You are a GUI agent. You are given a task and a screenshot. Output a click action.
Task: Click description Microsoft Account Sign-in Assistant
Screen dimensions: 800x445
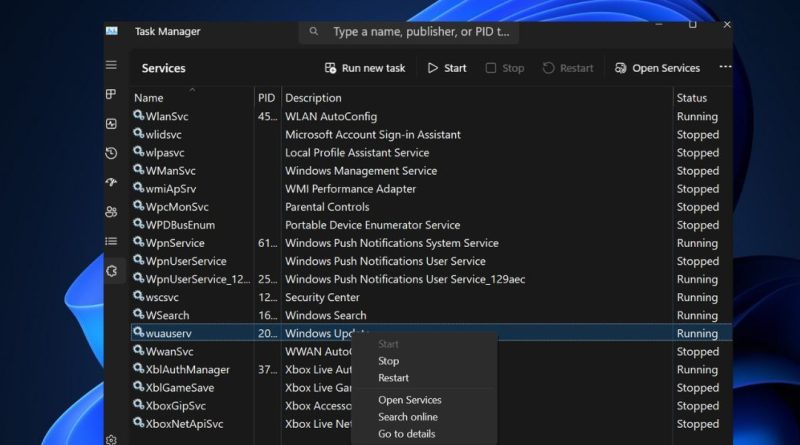[372, 135]
